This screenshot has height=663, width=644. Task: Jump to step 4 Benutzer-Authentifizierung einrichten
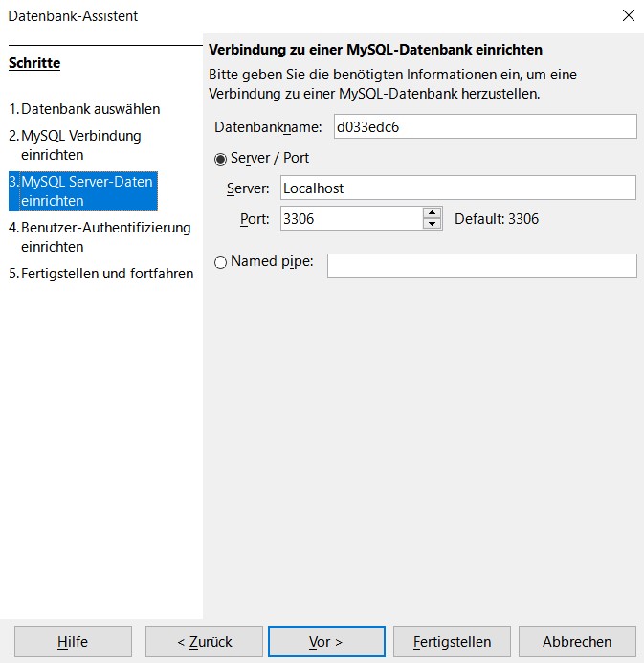tap(105, 236)
